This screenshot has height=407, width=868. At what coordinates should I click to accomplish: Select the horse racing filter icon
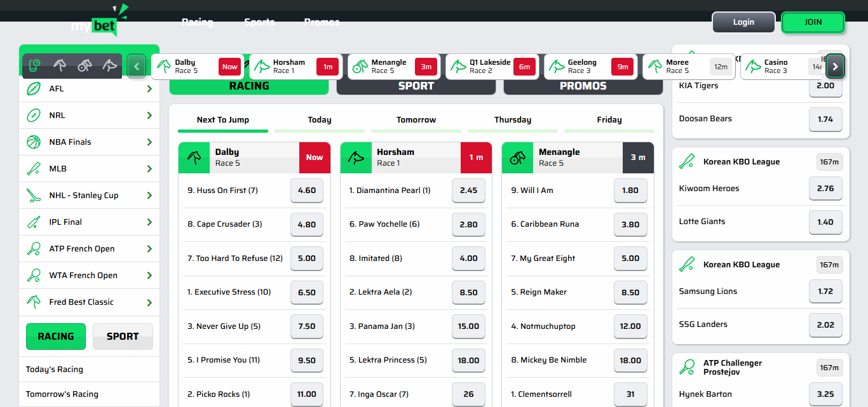click(60, 65)
